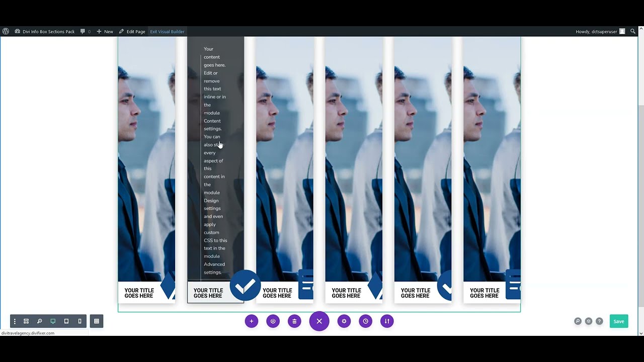Click the first column portrait image
The height and width of the screenshot is (362, 644).
(x=146, y=159)
